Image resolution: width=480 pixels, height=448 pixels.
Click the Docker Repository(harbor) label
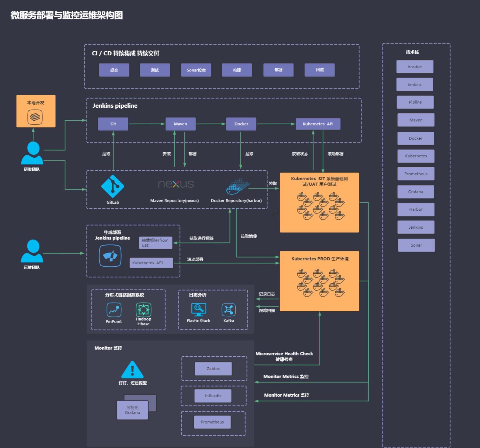tap(236, 201)
